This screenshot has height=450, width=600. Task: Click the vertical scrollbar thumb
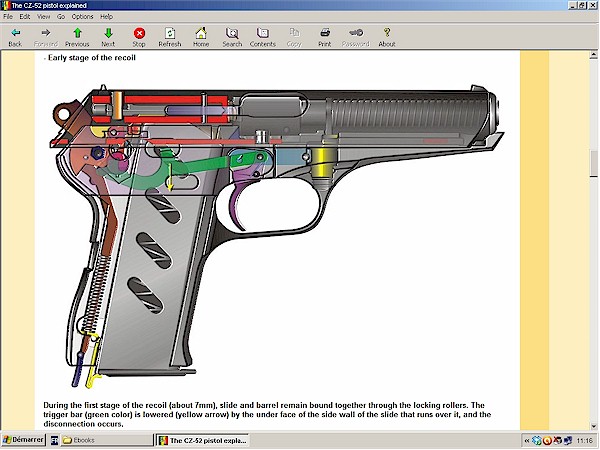(x=593, y=163)
